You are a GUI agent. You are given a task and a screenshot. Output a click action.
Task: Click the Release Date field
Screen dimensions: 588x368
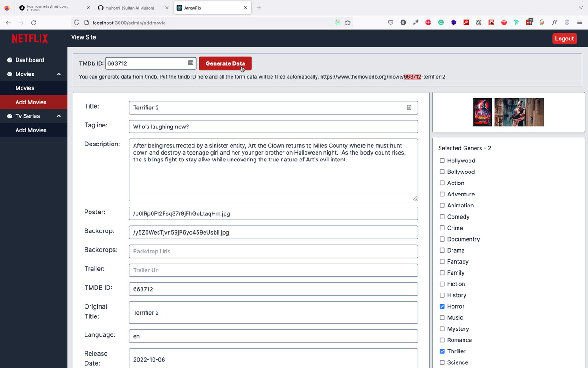(x=273, y=359)
